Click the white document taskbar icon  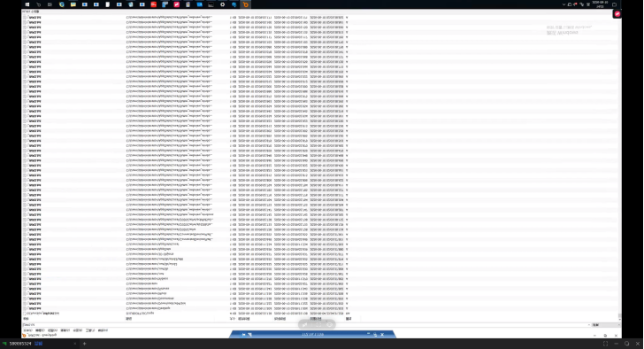coord(108,4)
